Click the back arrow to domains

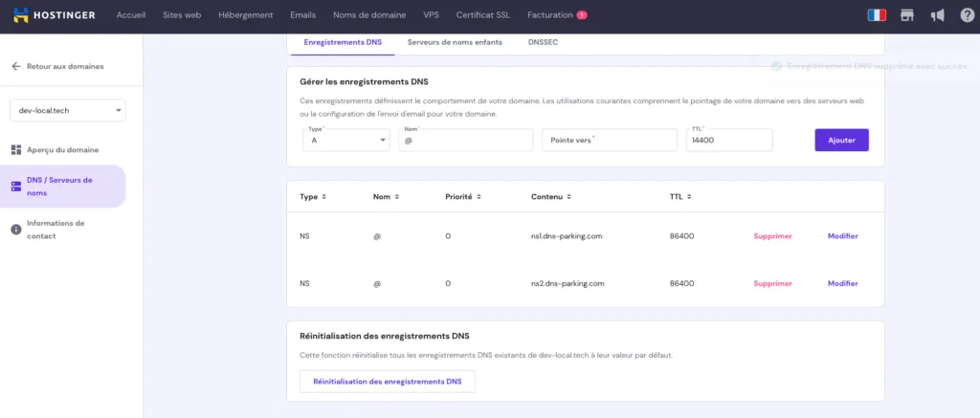(x=16, y=66)
